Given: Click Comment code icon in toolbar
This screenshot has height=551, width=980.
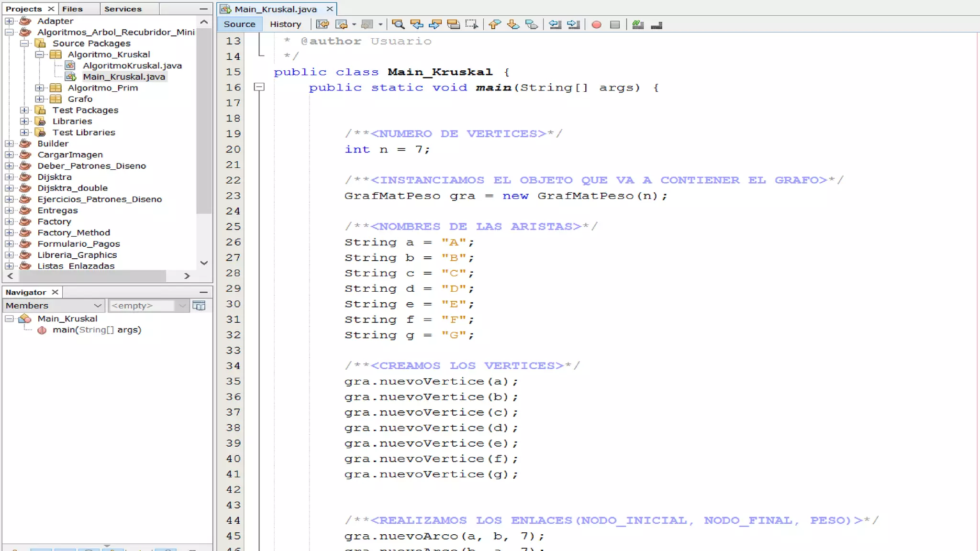Looking at the screenshot, I should click(638, 24).
